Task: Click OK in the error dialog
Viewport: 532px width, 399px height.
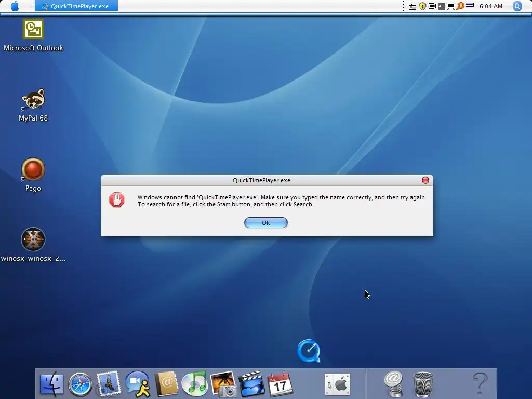Action: (x=266, y=222)
